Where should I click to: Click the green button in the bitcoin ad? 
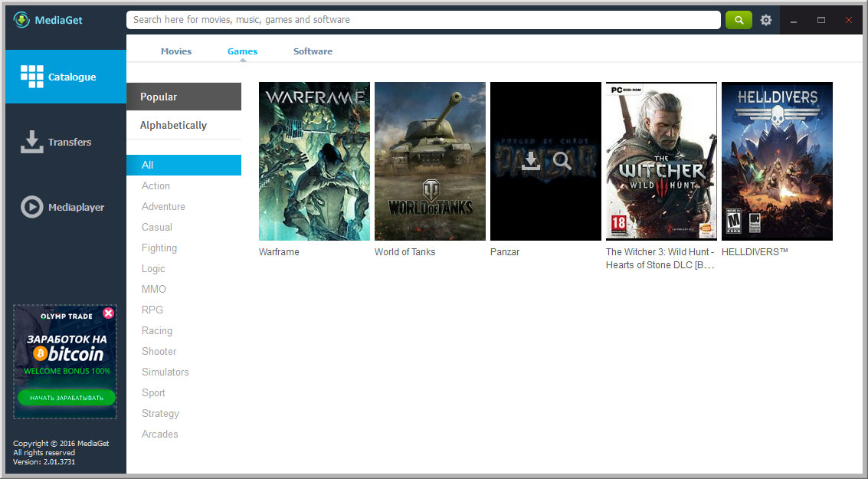coord(66,398)
